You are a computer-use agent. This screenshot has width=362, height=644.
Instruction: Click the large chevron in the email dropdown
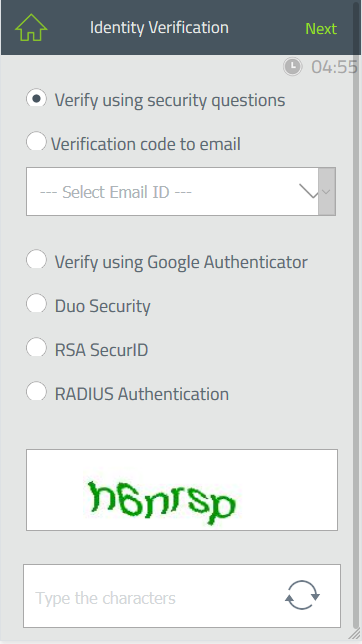tap(309, 191)
